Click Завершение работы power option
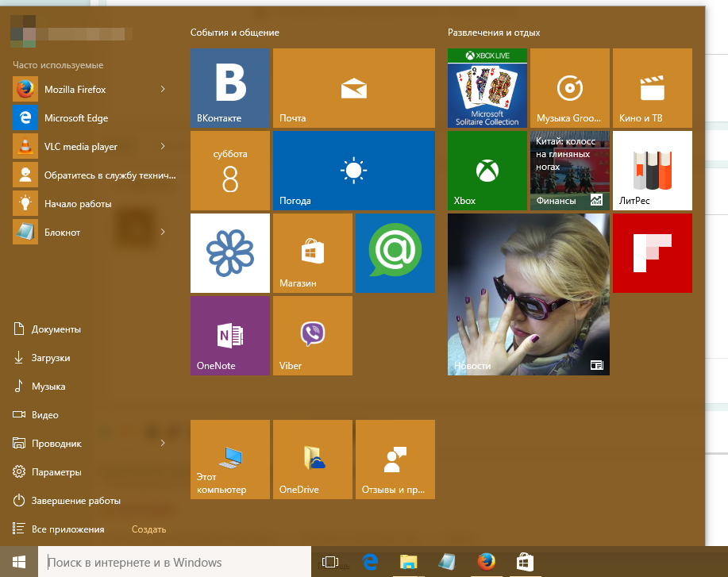728x577 pixels. click(75, 501)
